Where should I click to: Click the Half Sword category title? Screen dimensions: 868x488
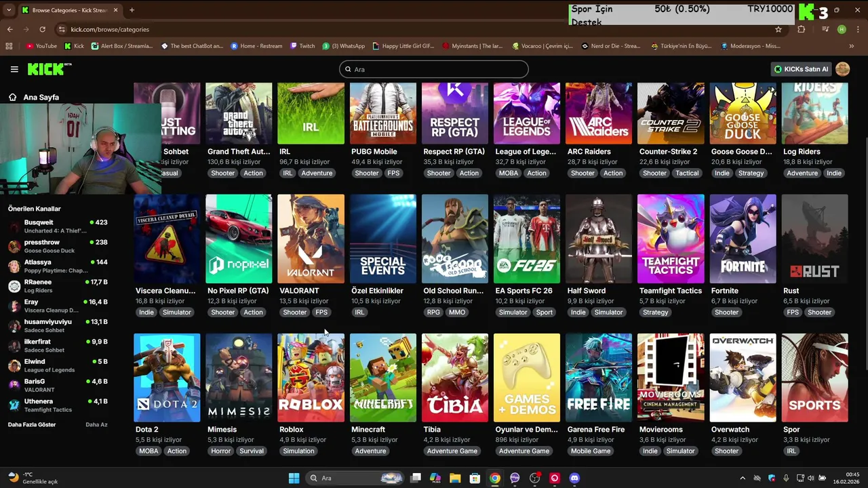587,291
